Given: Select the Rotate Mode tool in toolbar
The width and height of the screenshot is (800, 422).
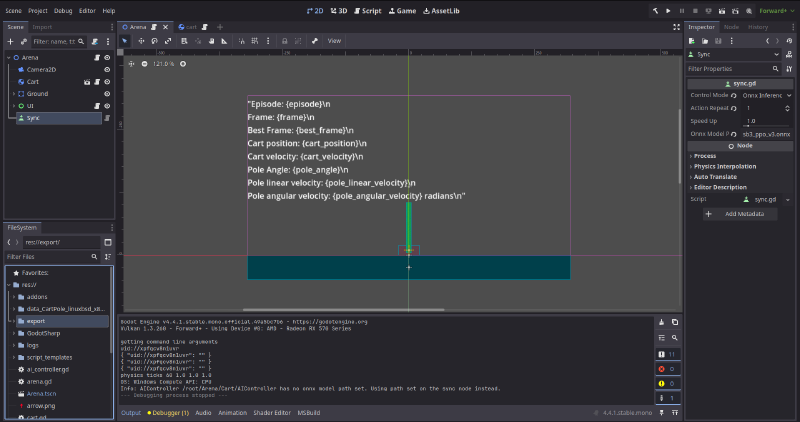Looking at the screenshot, I should tap(155, 41).
